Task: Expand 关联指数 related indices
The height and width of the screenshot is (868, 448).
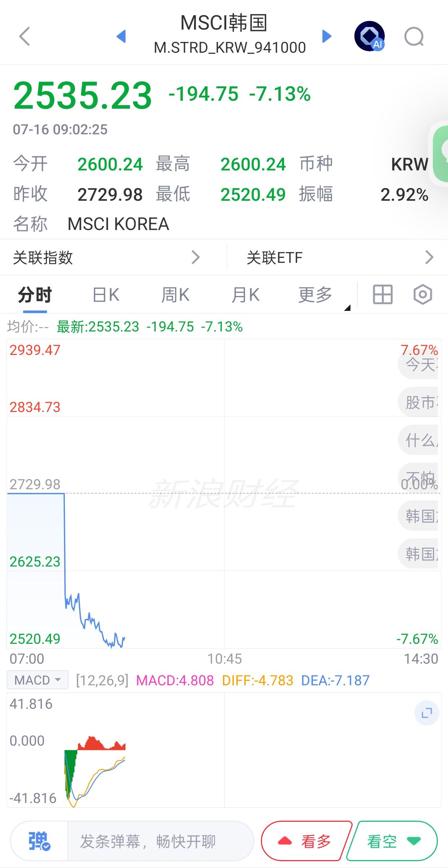Action: coord(106,257)
